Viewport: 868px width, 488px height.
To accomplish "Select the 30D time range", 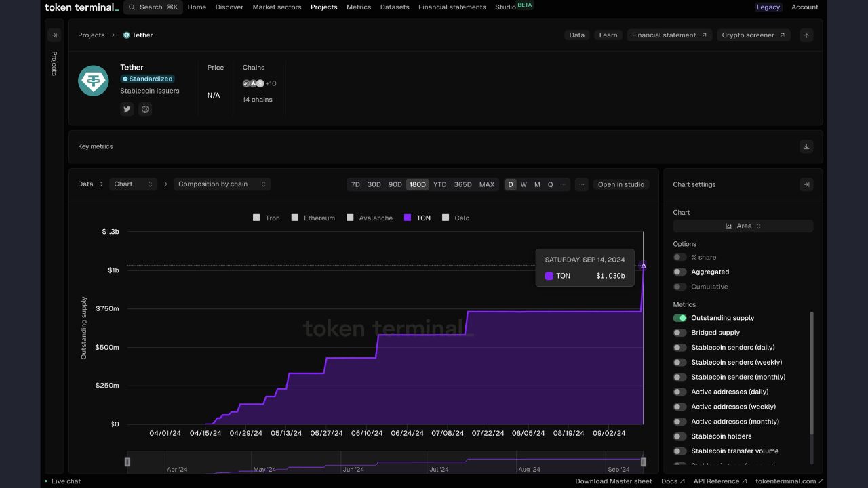I will click(374, 184).
